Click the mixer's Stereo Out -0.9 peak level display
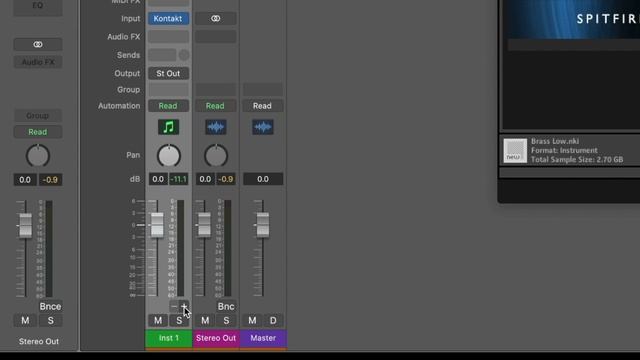The height and width of the screenshot is (360, 640). tap(226, 179)
